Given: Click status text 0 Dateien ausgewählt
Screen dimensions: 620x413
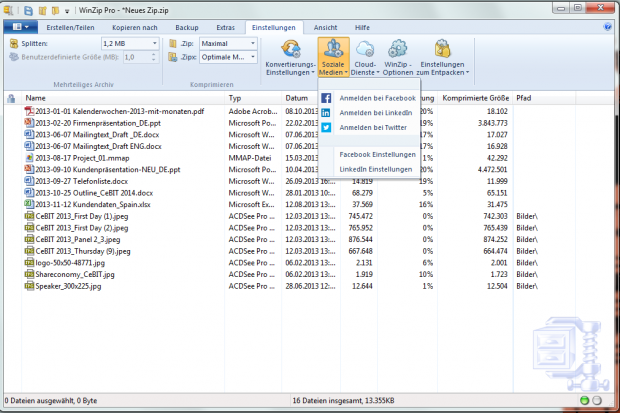Looking at the screenshot, I should coord(51,400).
